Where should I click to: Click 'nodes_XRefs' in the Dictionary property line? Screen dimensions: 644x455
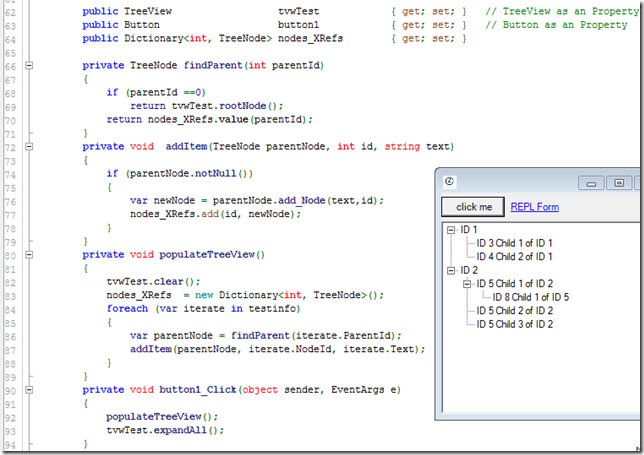(310, 39)
